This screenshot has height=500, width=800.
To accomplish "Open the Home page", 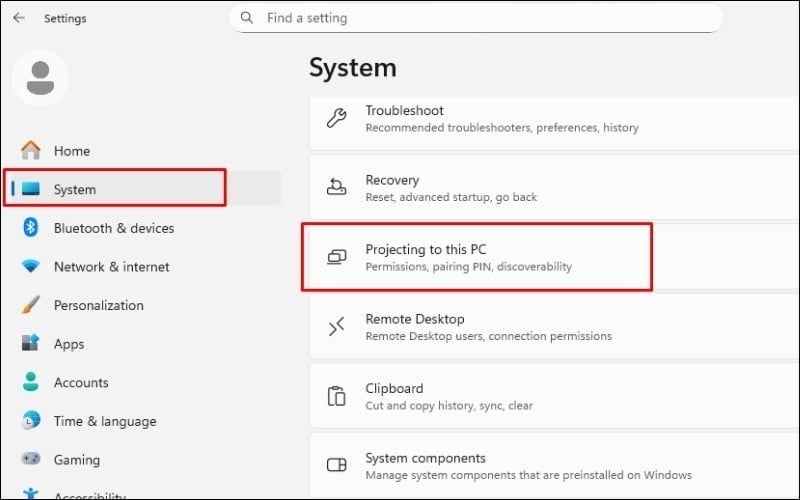I will [x=142, y=151].
